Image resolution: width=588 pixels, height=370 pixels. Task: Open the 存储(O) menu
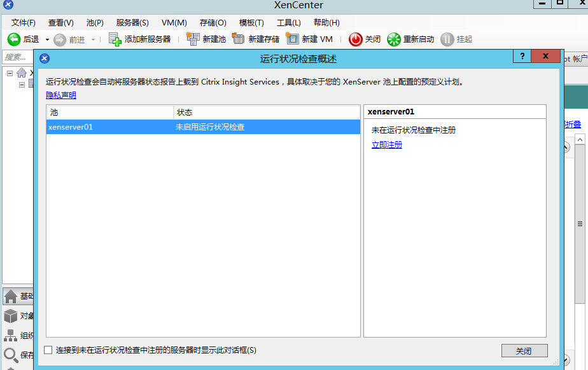pos(213,23)
